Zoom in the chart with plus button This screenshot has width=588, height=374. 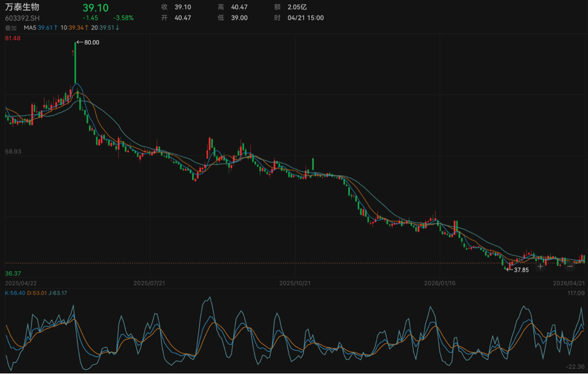[540, 266]
